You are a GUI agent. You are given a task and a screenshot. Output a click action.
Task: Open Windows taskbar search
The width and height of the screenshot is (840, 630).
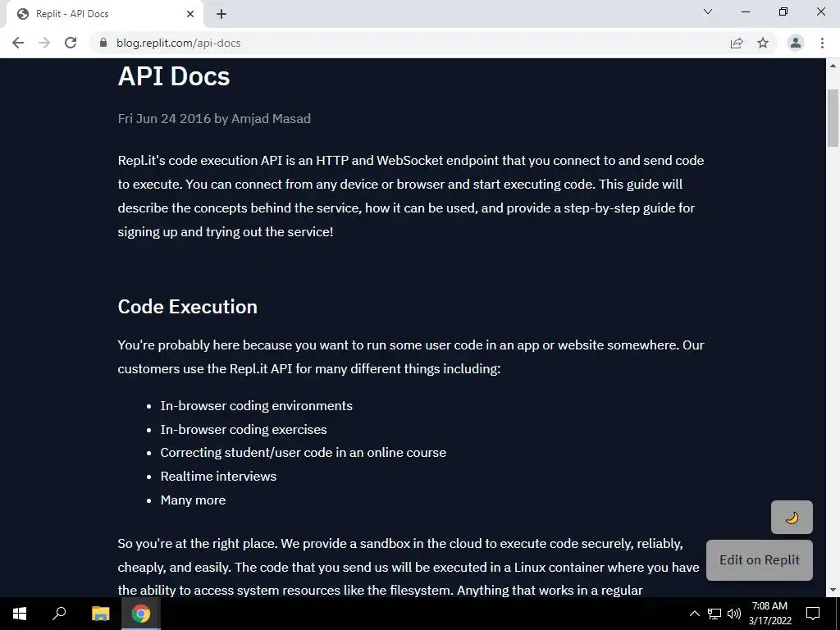point(59,614)
